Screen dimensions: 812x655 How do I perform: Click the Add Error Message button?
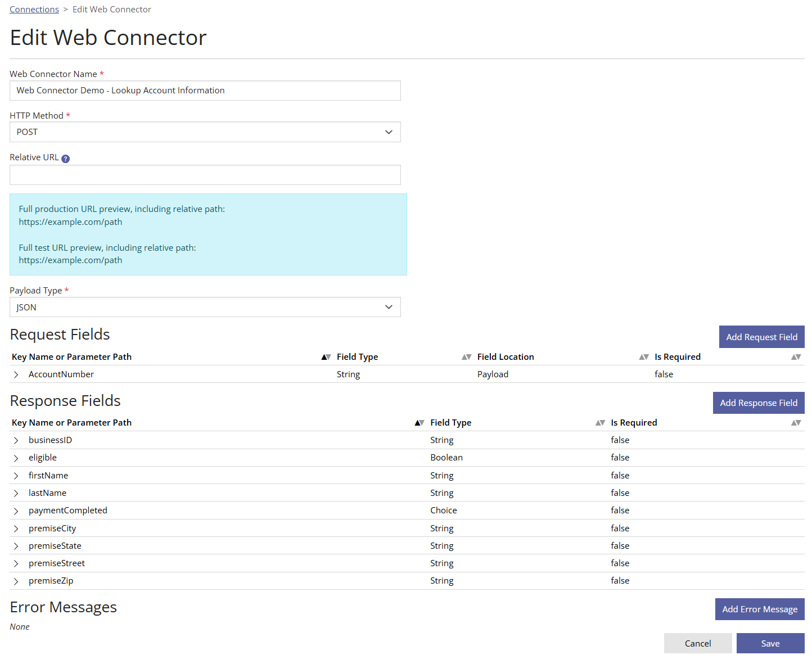pos(759,609)
